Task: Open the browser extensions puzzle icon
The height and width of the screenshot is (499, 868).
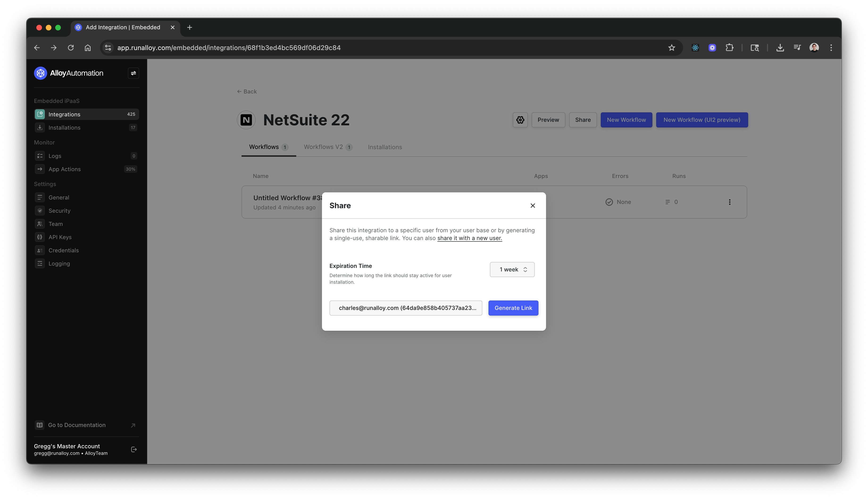Action: click(x=729, y=48)
